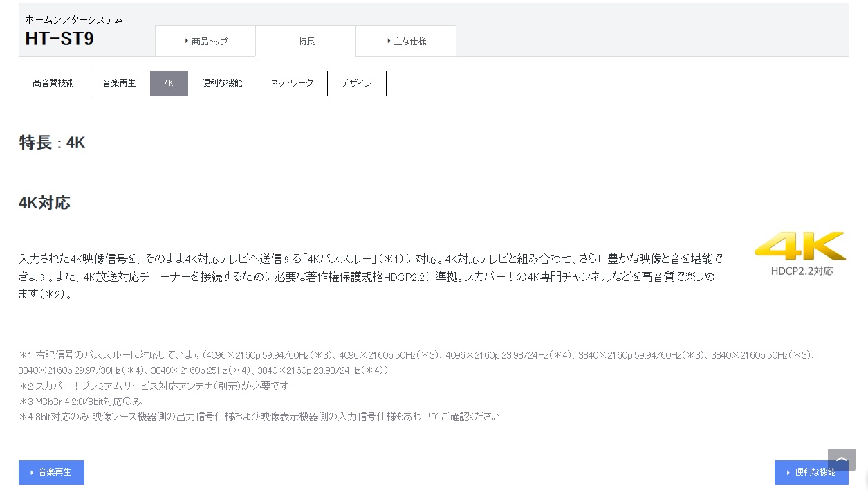
Task: View the ネットワーク section
Action: tap(292, 83)
